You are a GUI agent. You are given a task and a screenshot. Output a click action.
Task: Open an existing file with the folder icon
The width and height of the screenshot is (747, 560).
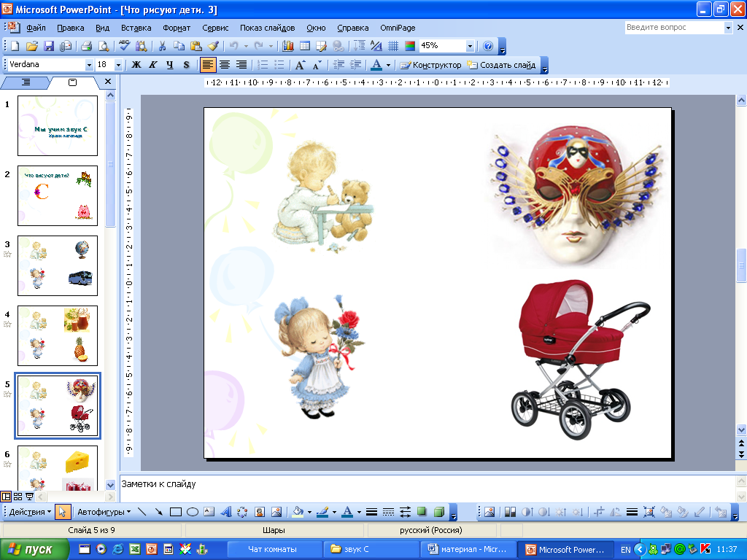pyautogui.click(x=32, y=46)
